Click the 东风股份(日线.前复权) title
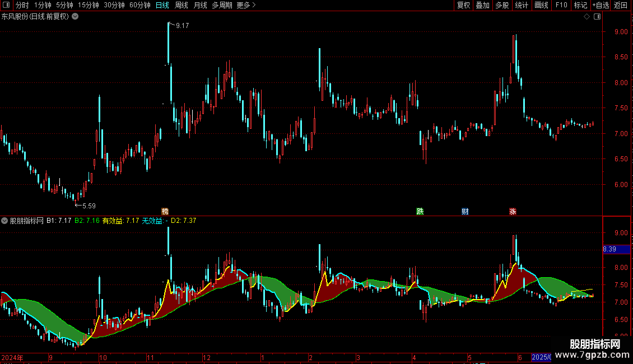 point(35,17)
